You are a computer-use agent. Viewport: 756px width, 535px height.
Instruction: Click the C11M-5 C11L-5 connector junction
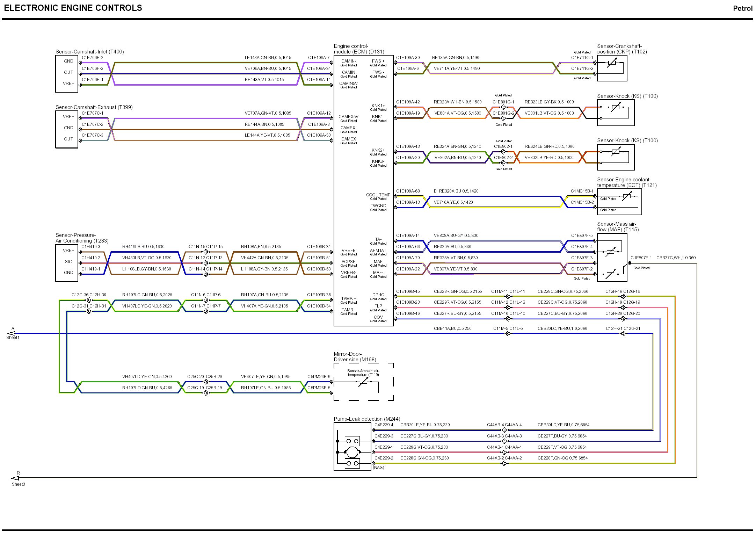(x=508, y=333)
